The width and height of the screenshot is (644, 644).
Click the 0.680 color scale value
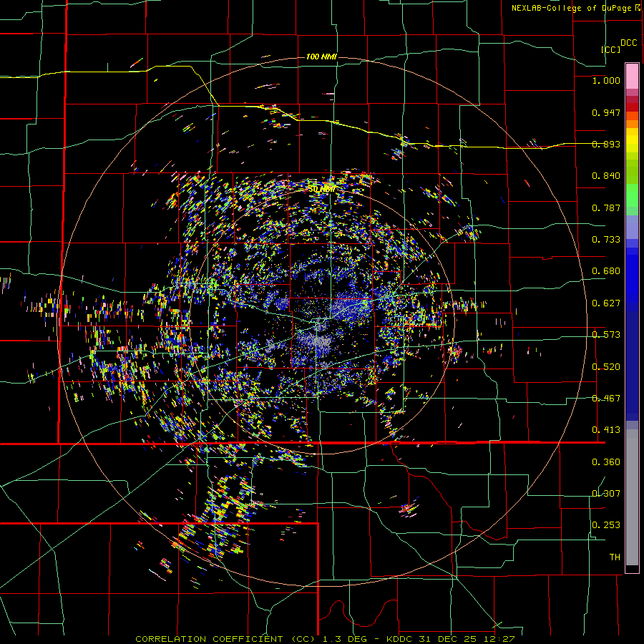tap(606, 271)
